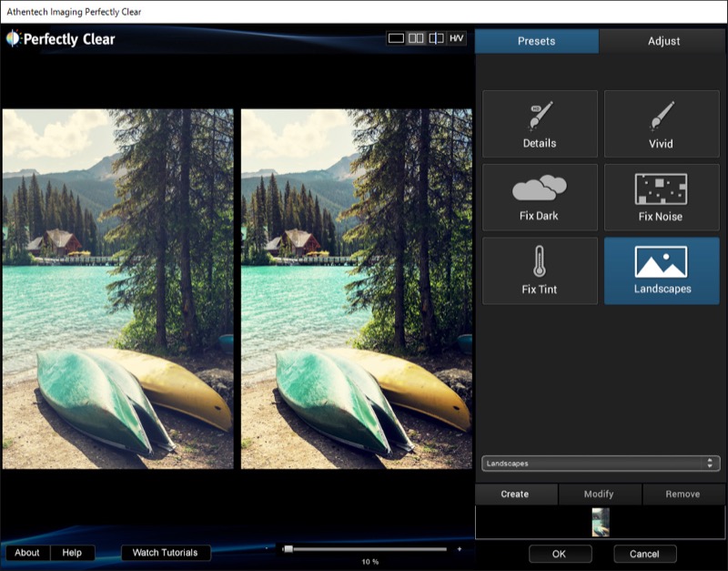The image size is (728, 571).
Task: Apply the Fix Dark preset
Action: pos(540,198)
